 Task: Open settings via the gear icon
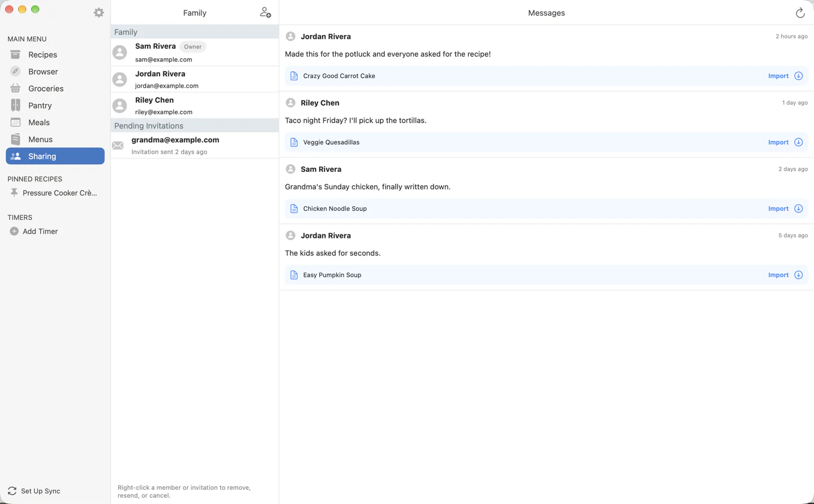[99, 12]
